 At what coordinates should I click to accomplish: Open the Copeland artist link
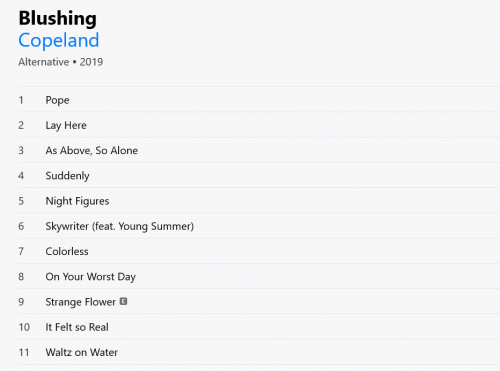(x=59, y=40)
